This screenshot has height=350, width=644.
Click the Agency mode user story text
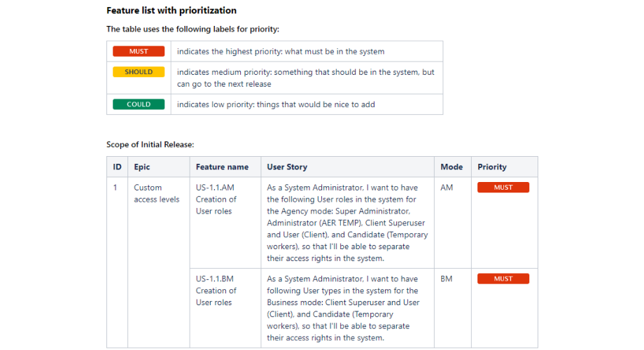tap(347, 223)
